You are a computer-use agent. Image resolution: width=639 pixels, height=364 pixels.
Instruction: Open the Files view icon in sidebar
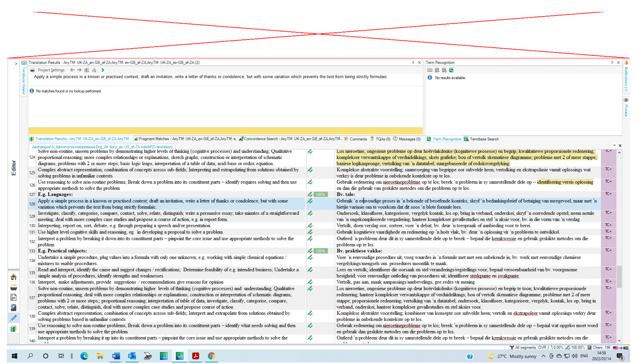13,298
